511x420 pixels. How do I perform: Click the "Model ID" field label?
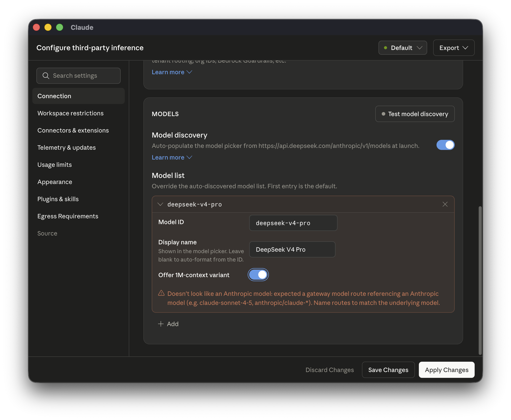pos(171,222)
